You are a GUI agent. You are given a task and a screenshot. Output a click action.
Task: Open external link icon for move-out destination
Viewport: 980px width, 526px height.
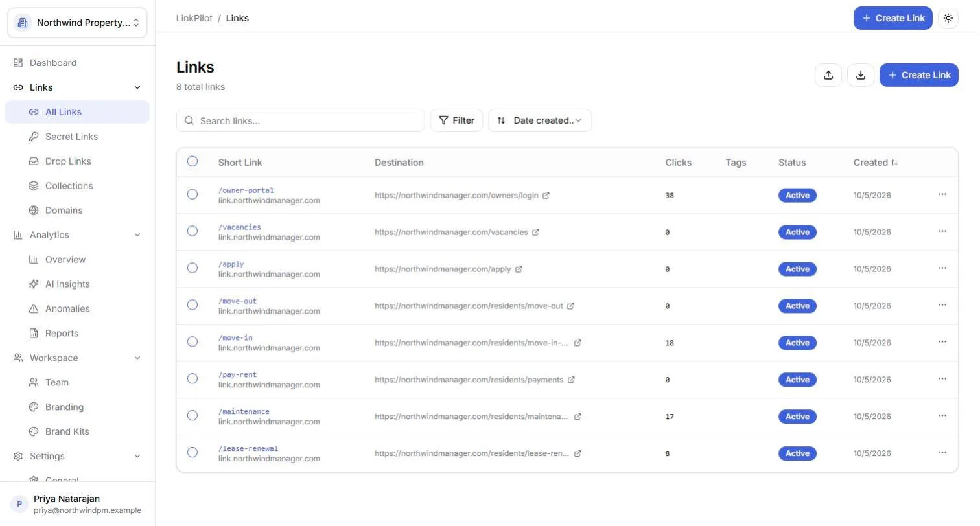pyautogui.click(x=570, y=306)
